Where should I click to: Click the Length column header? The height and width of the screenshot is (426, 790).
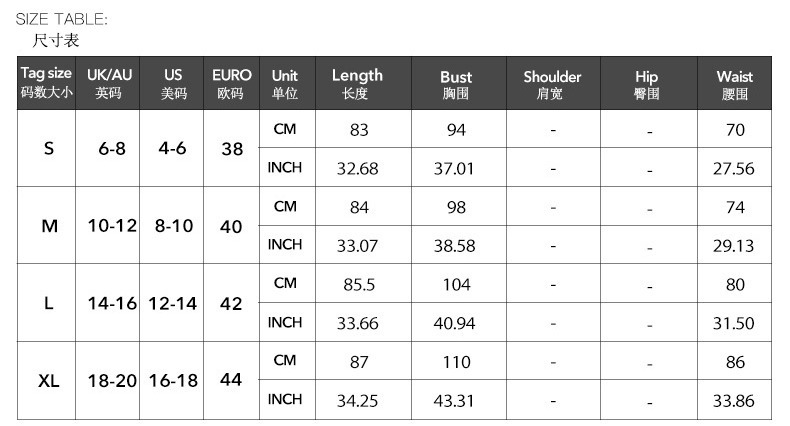pos(357,83)
